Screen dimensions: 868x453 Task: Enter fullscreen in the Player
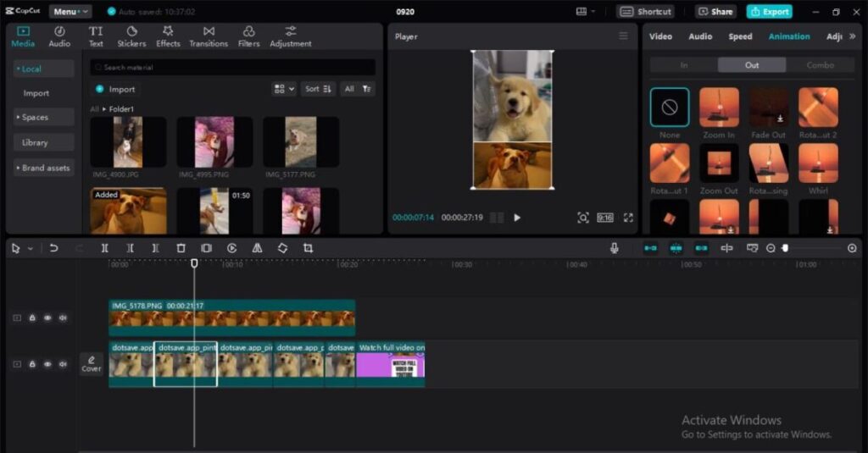click(x=628, y=218)
